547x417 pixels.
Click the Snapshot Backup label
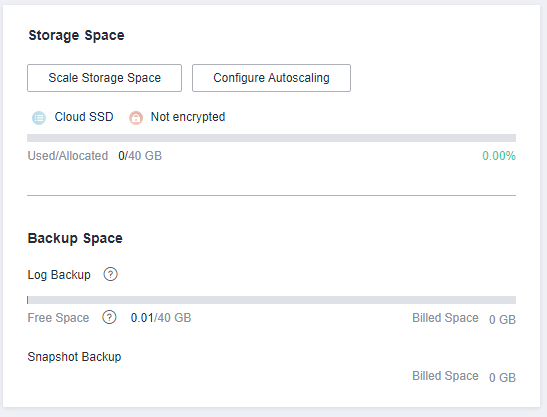point(74,357)
